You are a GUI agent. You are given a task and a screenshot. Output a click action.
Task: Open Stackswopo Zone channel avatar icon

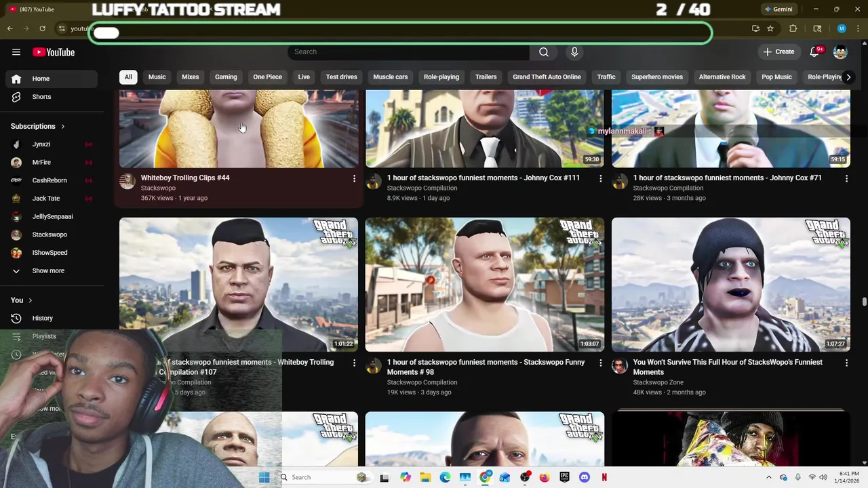click(x=620, y=366)
